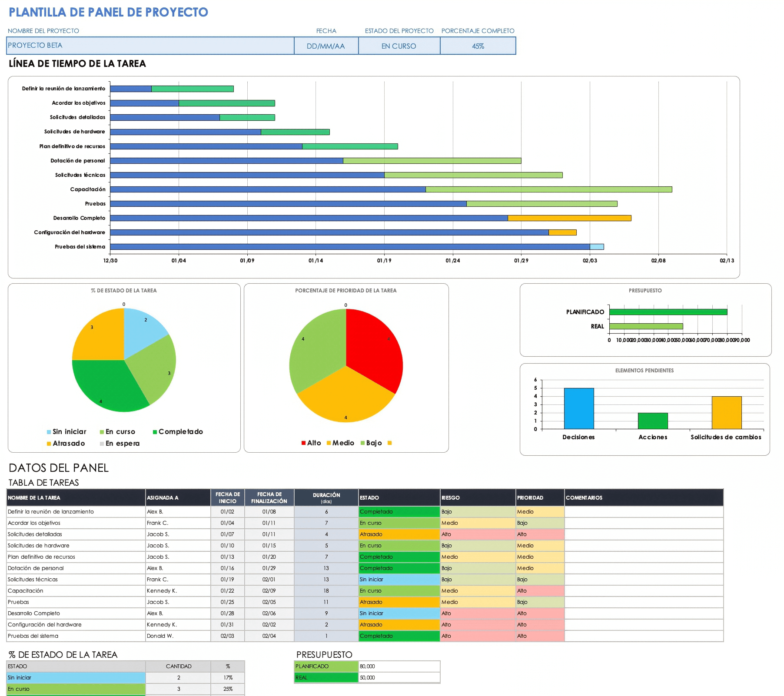Select the DD/MM/AA date cell
784x696 pixels.
point(326,46)
